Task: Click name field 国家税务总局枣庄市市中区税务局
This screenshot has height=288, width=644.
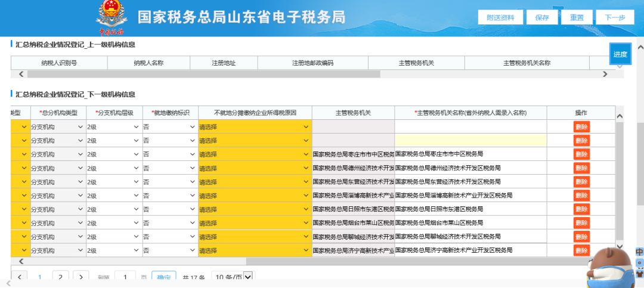Action: [x=470, y=154]
